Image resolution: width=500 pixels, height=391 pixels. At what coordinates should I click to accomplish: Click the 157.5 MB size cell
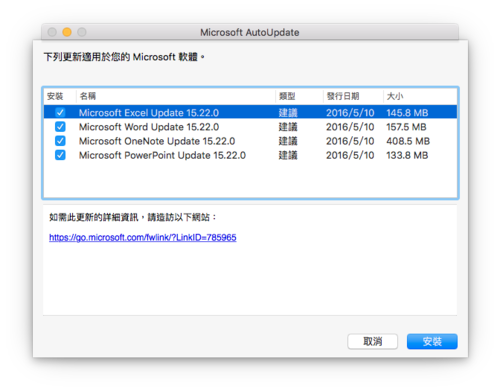click(406, 127)
